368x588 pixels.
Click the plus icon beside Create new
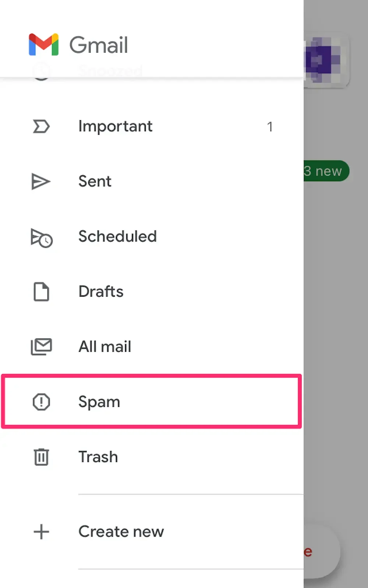[41, 532]
